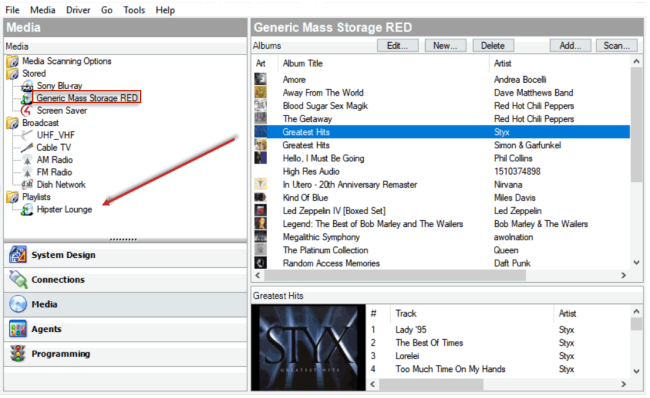Click the albums list scroll up arrow
Viewport: 650px width, 398px height.
pos(636,61)
